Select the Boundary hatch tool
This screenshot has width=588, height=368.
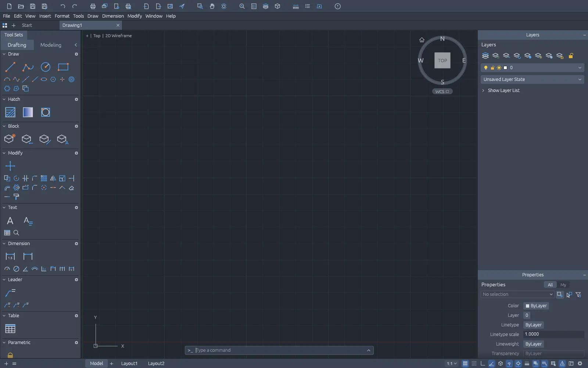pyautogui.click(x=46, y=112)
